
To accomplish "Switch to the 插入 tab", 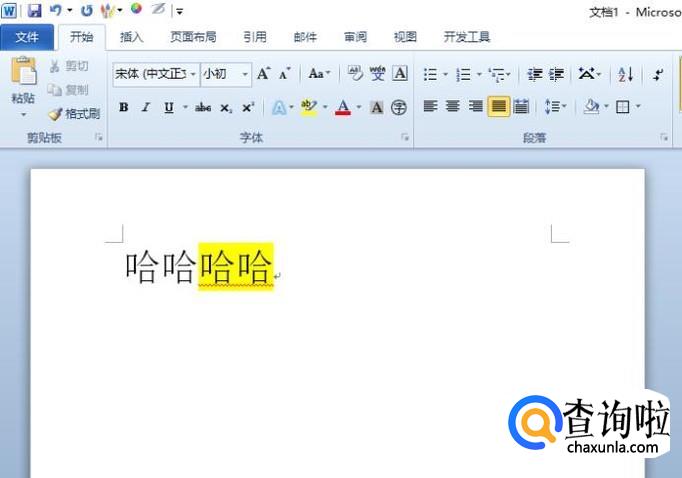I will [131, 37].
